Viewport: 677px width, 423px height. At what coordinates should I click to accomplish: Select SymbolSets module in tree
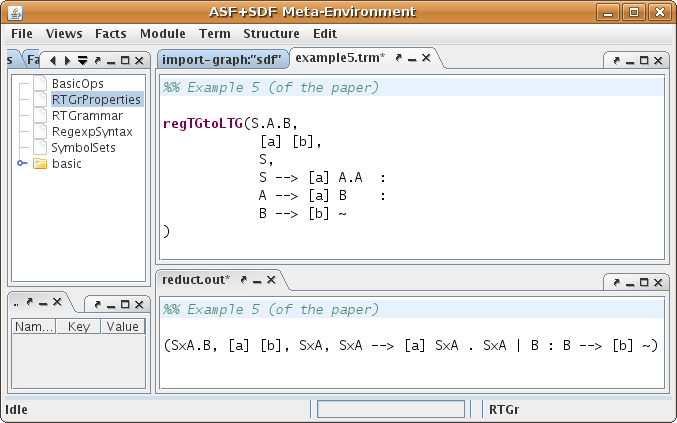(x=83, y=148)
